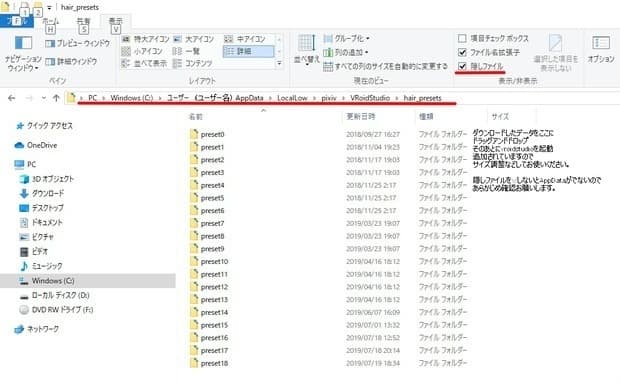The width and height of the screenshot is (620, 385).
Task: Go back with the back arrow
Action: [x=11, y=98]
